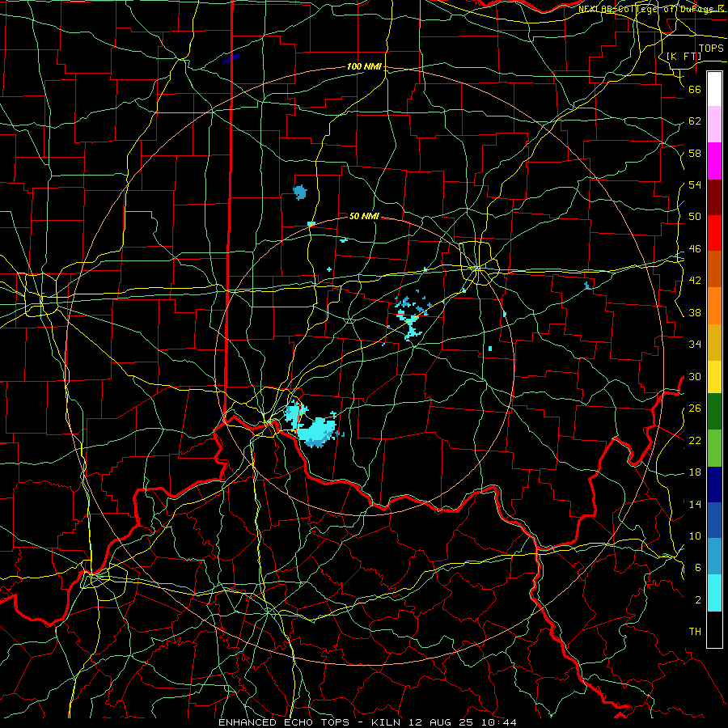Image resolution: width=728 pixels, height=728 pixels.
Task: Click the round blue echo above the 50 NMI ring
Action: pos(300,192)
